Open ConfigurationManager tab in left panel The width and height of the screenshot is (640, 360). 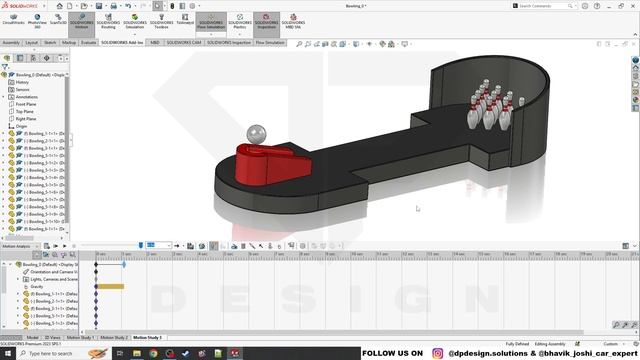pos(33,58)
